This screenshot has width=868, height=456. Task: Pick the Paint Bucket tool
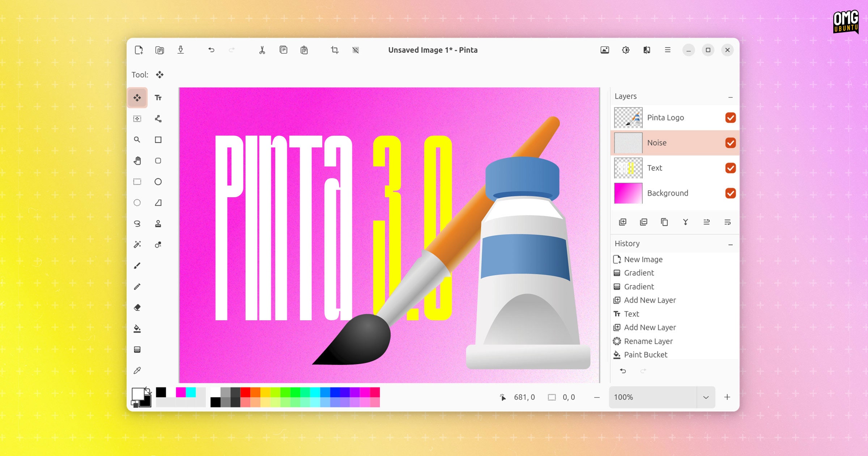137,329
